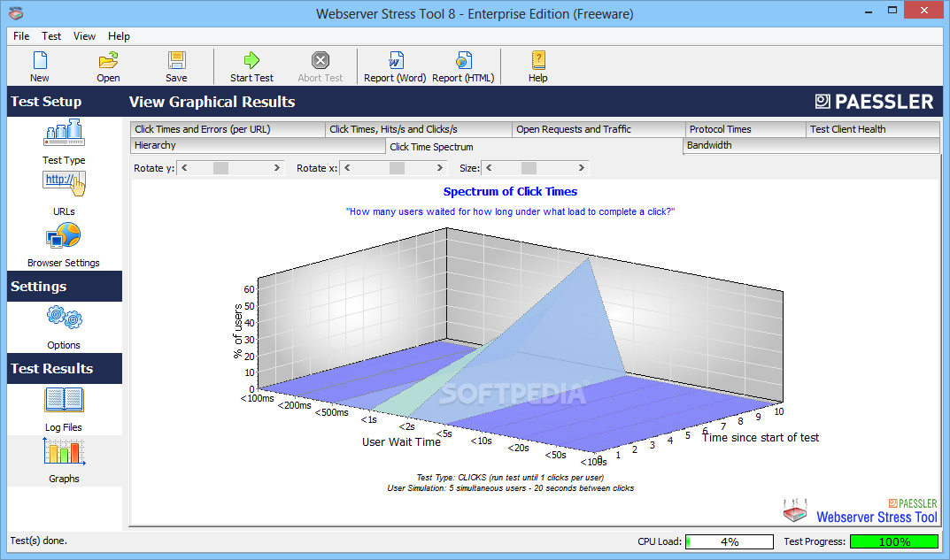This screenshot has width=950, height=560.
Task: Click the Save floppy disk icon
Action: coord(176,60)
